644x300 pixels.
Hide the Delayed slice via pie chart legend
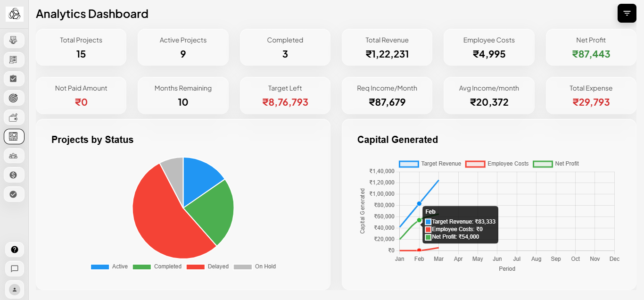(208, 267)
